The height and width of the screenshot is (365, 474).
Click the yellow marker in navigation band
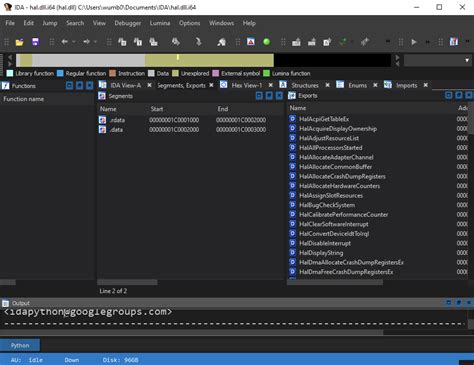click(178, 57)
